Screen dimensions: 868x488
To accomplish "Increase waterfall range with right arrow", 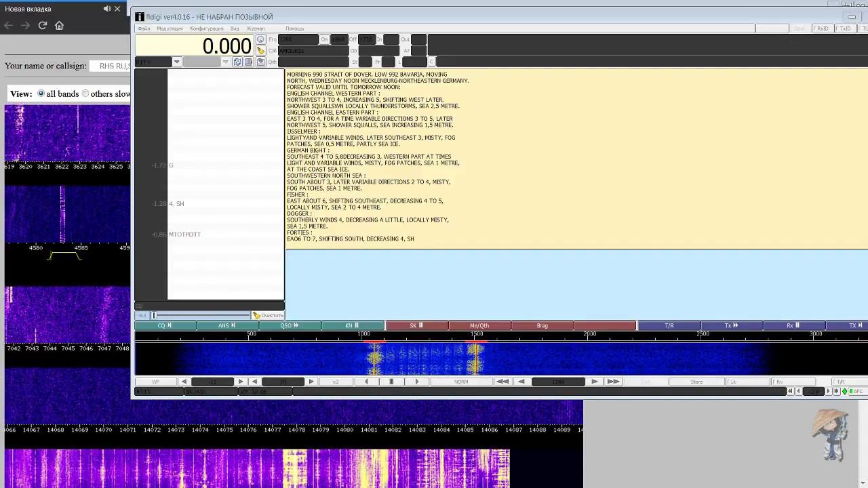I will point(311,382).
